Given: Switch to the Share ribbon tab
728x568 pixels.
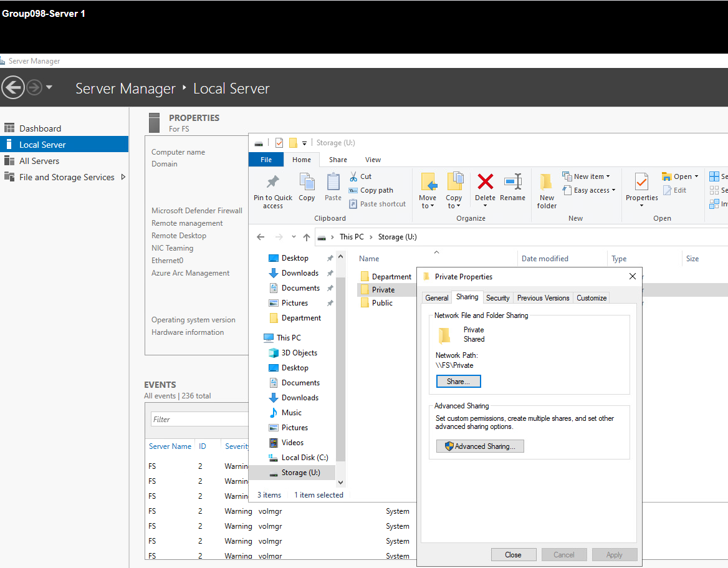Looking at the screenshot, I should pos(338,160).
